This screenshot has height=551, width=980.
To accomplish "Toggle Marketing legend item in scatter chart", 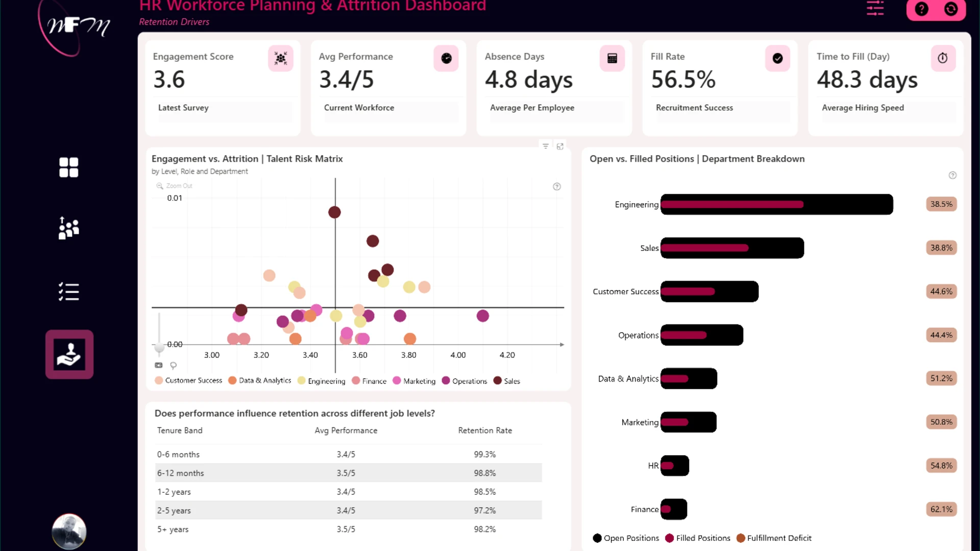I will tap(414, 381).
